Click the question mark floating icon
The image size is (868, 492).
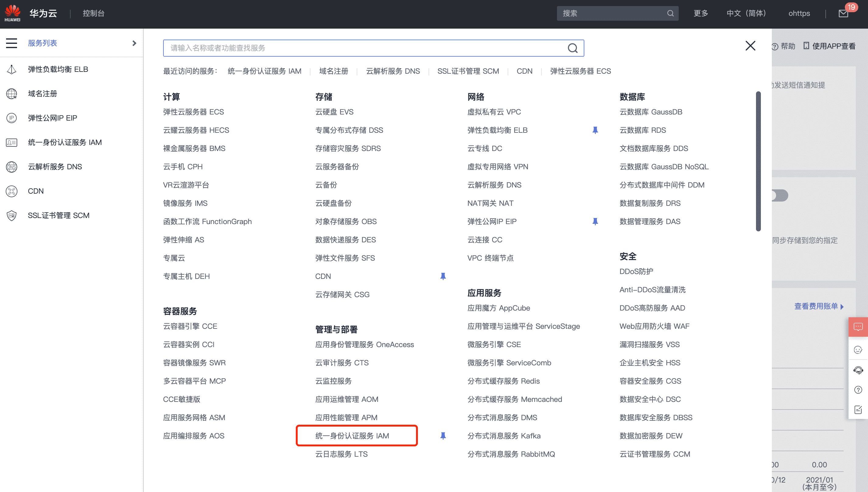click(x=858, y=390)
